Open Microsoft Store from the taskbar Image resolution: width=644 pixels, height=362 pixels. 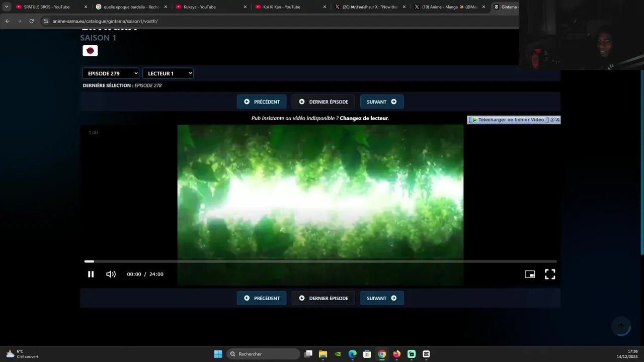[367, 354]
